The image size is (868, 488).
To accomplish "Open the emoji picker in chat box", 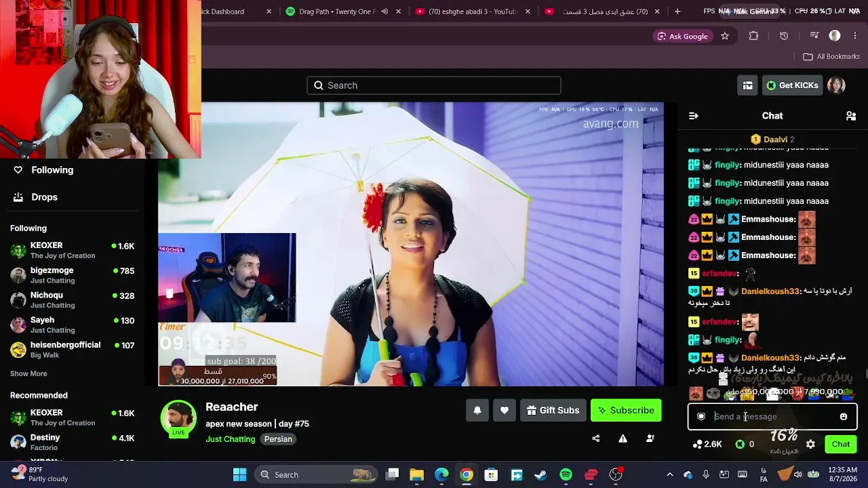I will click(844, 417).
